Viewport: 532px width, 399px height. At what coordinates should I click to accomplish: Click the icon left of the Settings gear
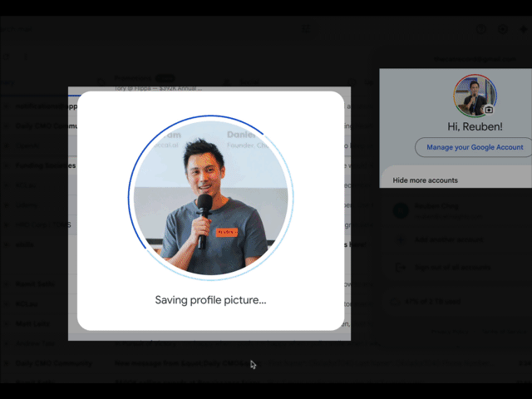[481, 29]
